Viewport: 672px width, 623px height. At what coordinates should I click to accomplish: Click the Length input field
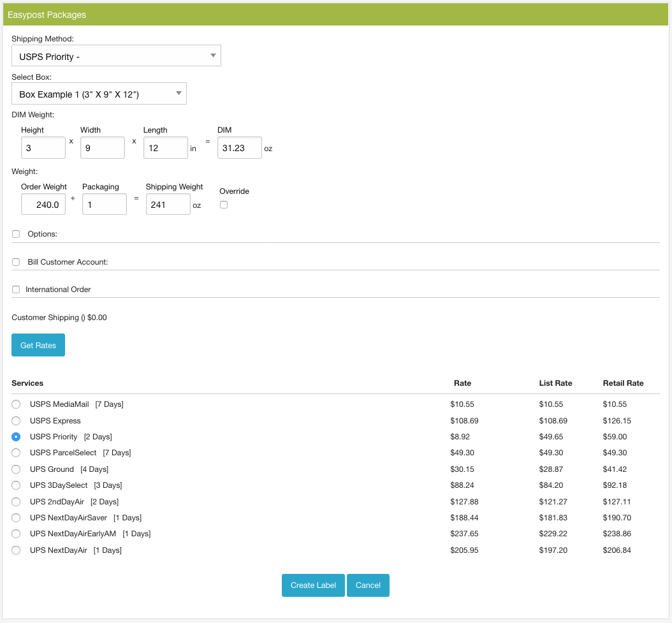coord(165,147)
